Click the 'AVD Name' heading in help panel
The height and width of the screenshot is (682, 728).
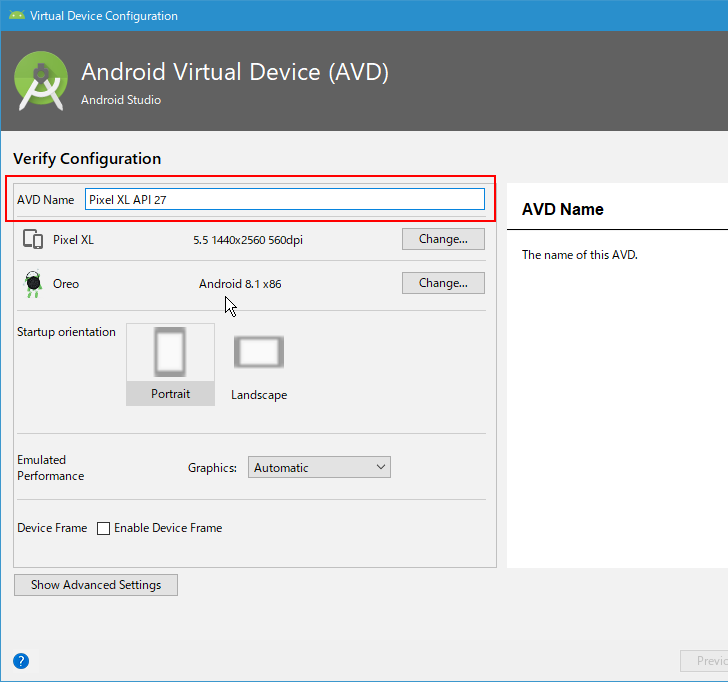(563, 209)
